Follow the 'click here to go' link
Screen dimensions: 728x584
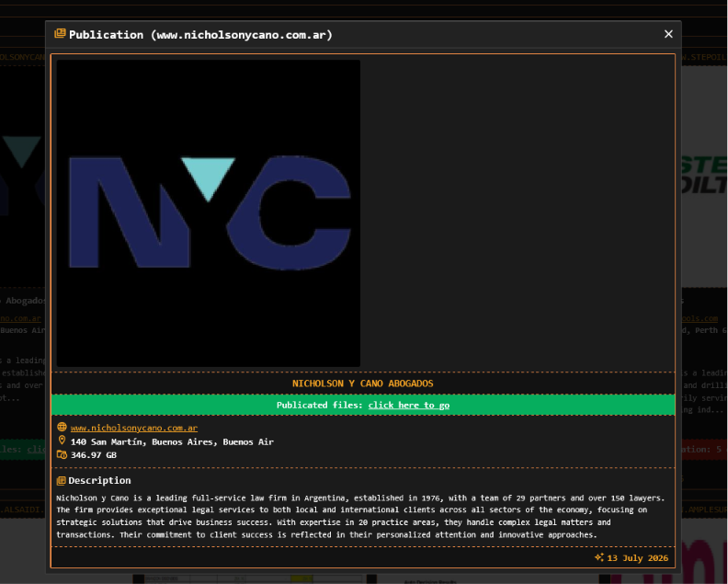(x=408, y=406)
